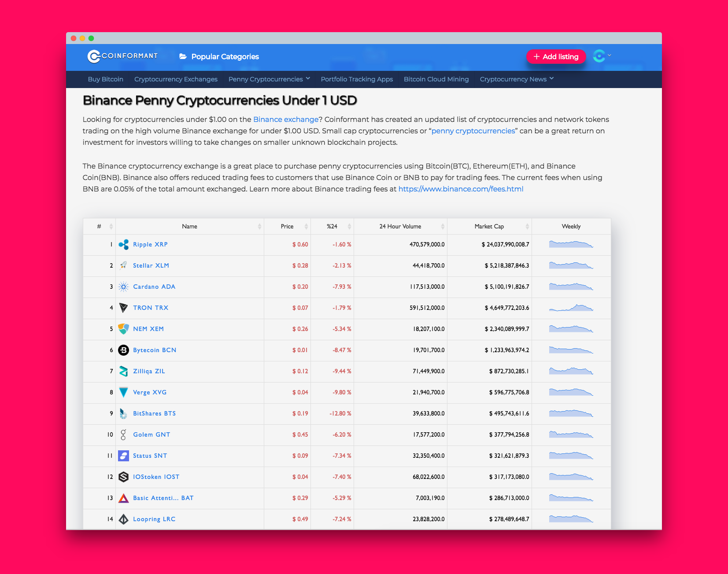Follow the penny cryptocurrencies link

473,131
